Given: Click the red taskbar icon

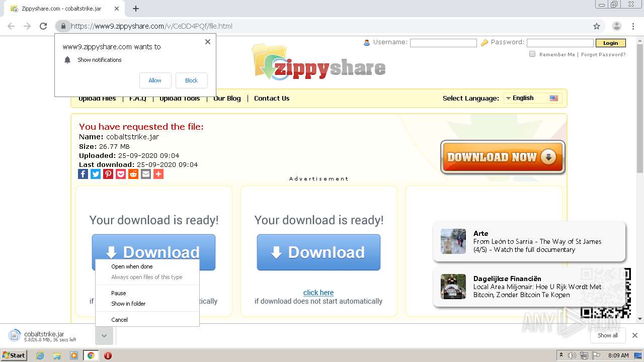Looking at the screenshot, I should 108,355.
